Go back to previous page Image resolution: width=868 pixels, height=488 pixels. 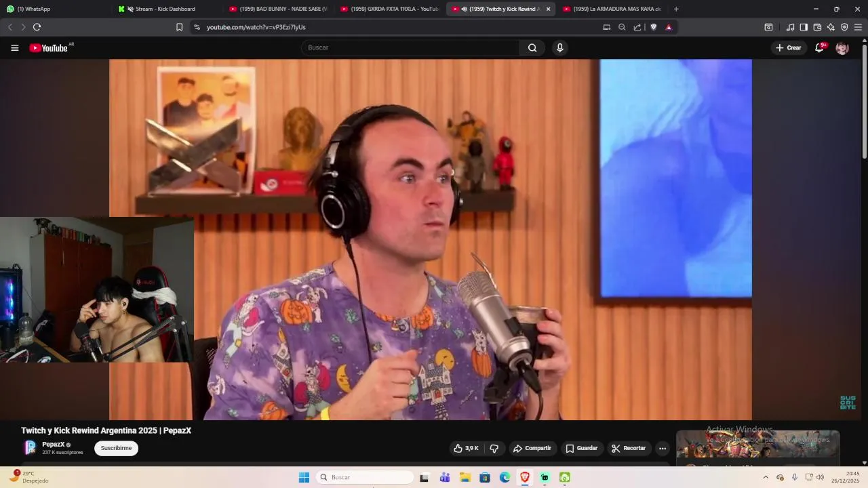point(9,27)
